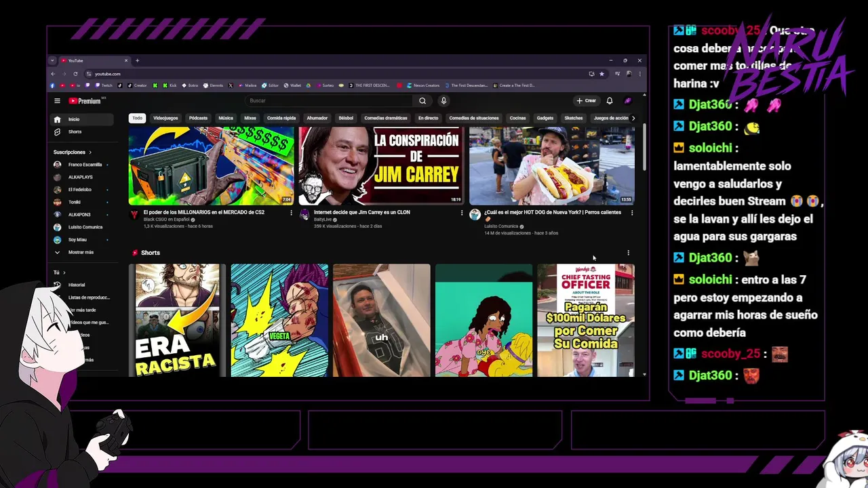Screen dimensions: 868x488
Task: Expand the Tú section chevron
Action: click(x=64, y=272)
